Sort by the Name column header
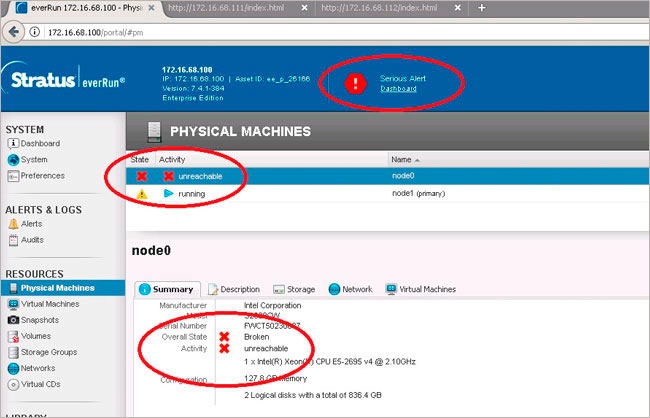This screenshot has width=650, height=418. [x=405, y=160]
